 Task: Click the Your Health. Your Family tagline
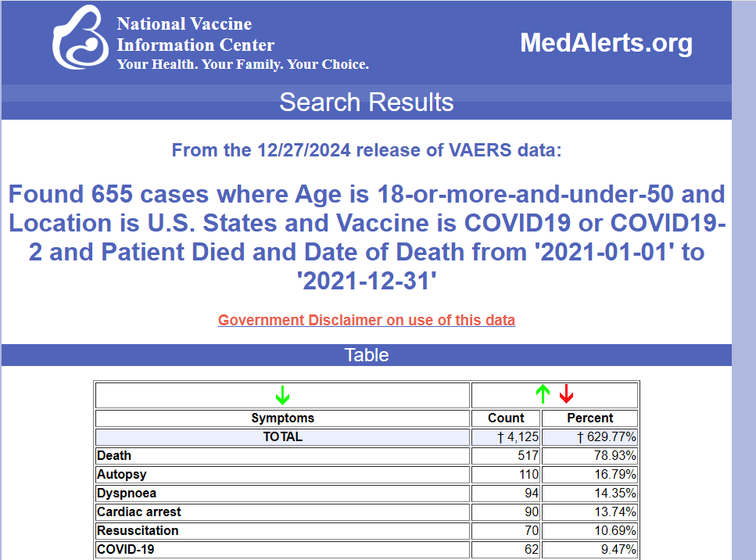(243, 64)
